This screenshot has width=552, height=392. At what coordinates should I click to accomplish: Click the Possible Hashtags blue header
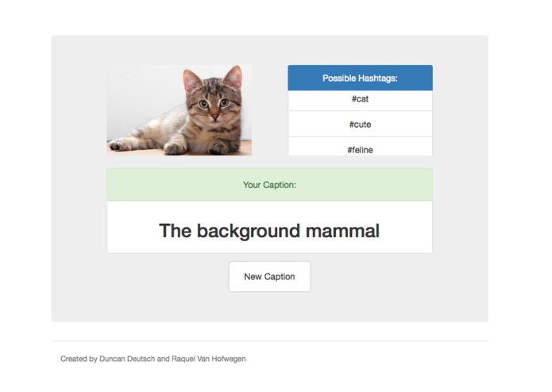click(x=360, y=78)
